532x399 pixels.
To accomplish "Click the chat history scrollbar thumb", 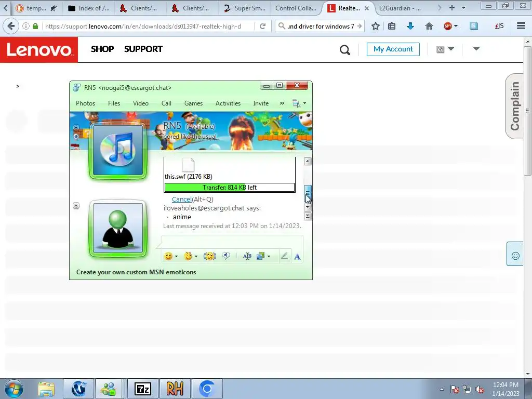I will point(308,193).
